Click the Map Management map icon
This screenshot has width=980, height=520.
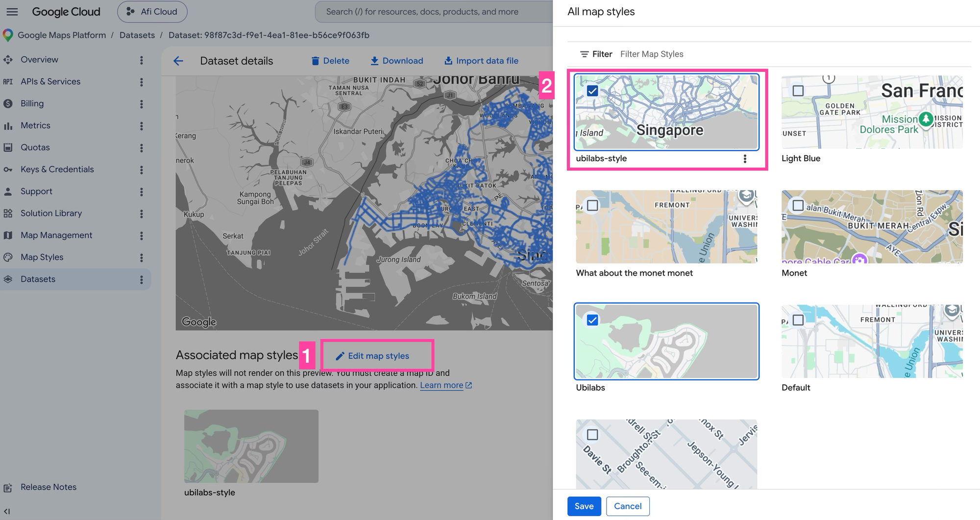coord(8,236)
